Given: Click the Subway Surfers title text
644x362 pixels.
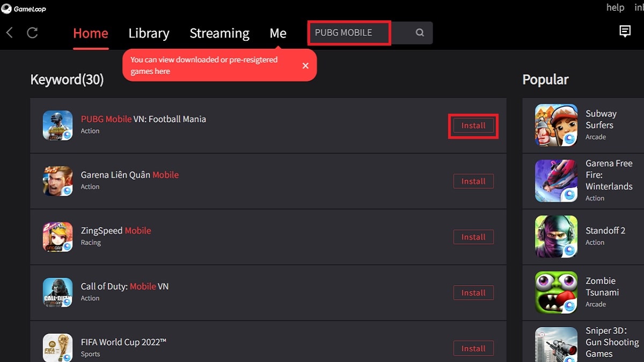Looking at the screenshot, I should click(x=601, y=119).
